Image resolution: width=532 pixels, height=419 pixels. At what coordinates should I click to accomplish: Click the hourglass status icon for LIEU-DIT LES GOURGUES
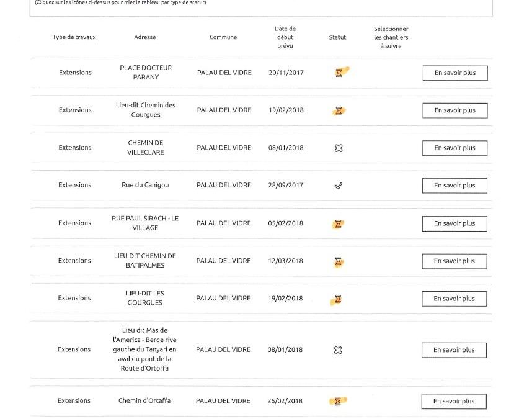pos(338,299)
